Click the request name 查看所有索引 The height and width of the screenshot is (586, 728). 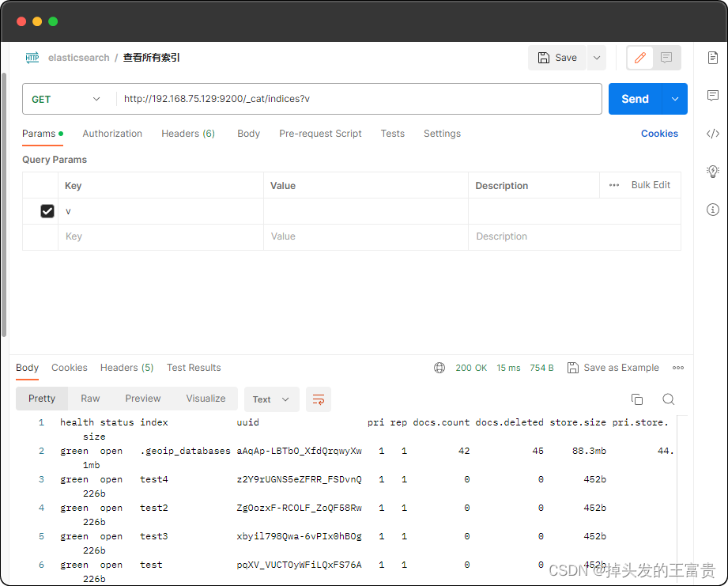point(151,58)
